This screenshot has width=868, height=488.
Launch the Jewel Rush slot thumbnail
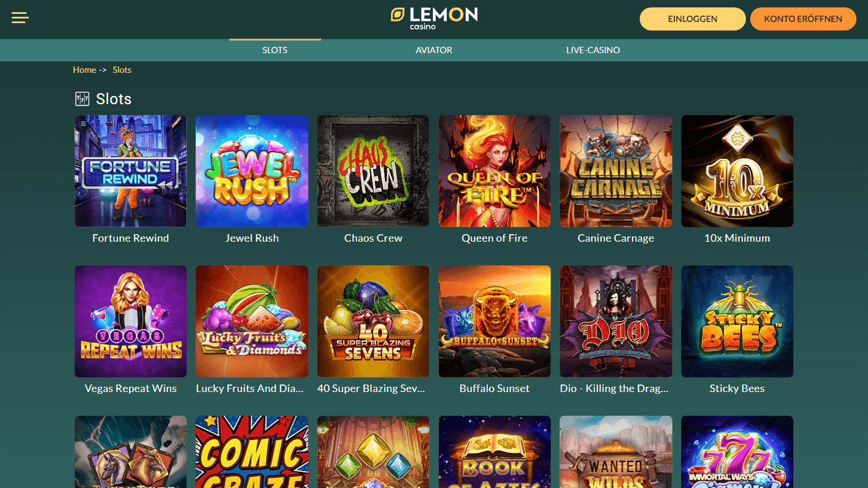click(252, 171)
